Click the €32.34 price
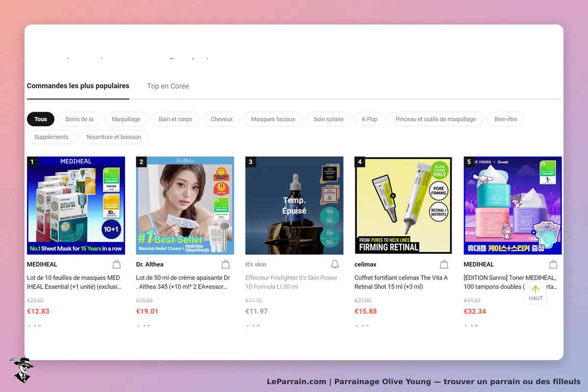Image resolution: width=588 pixels, height=392 pixels. point(475,311)
